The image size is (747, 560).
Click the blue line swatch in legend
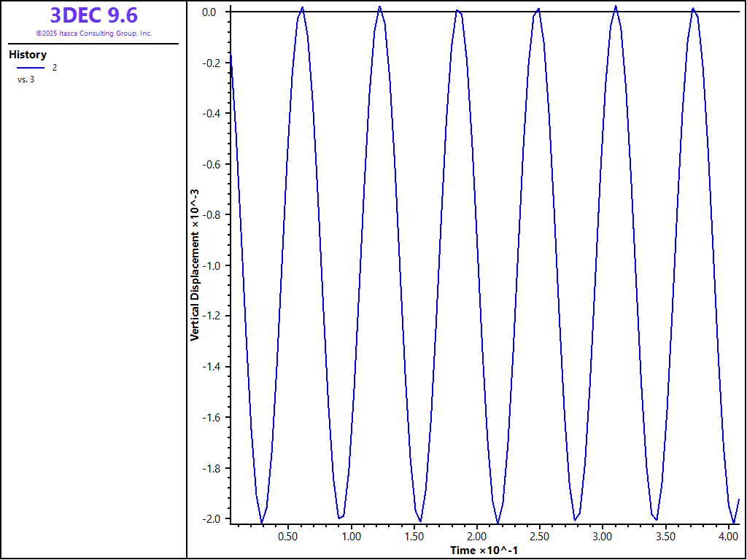coord(31,67)
